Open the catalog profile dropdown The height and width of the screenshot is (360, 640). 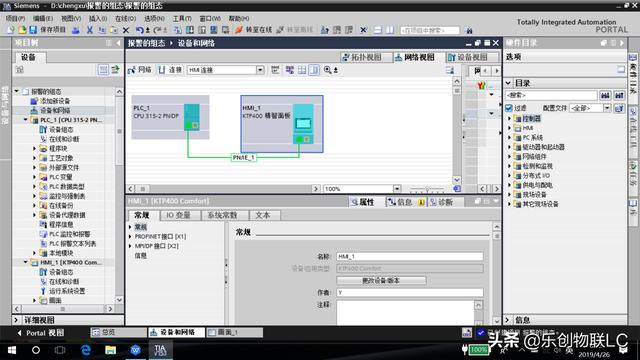[607, 108]
